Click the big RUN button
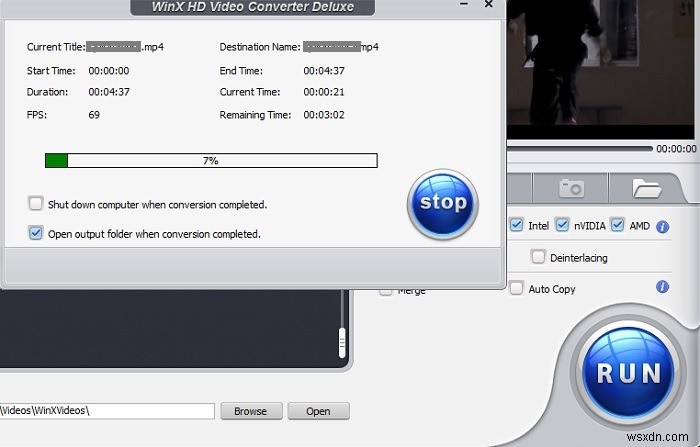 [x=628, y=372]
